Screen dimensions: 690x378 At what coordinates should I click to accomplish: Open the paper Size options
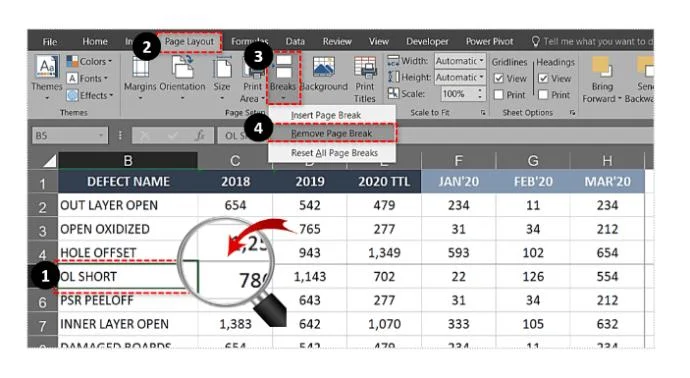pyautogui.click(x=222, y=78)
